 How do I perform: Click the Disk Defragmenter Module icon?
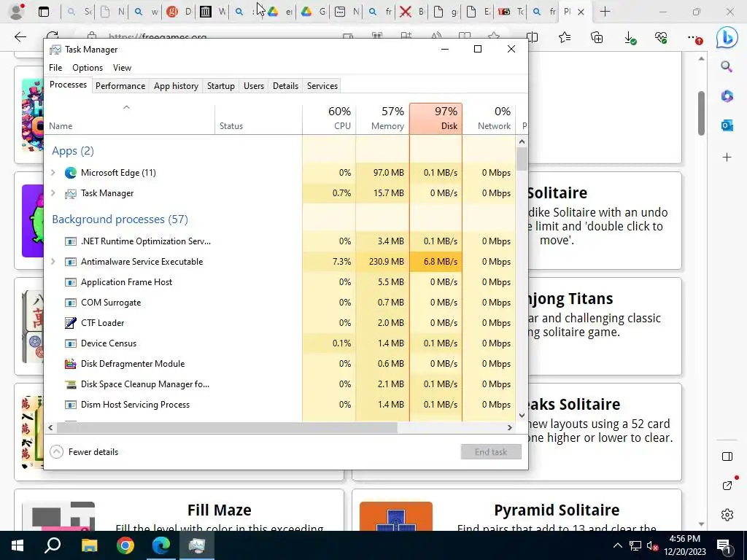click(x=71, y=364)
